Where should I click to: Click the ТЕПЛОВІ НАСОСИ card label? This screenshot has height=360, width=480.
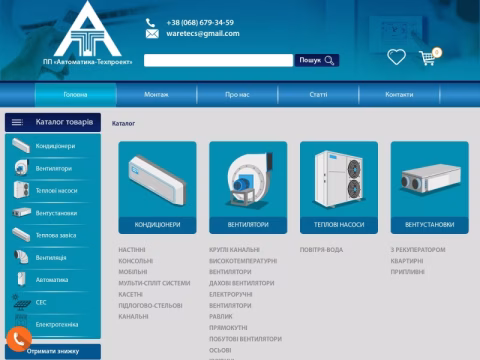click(x=339, y=225)
